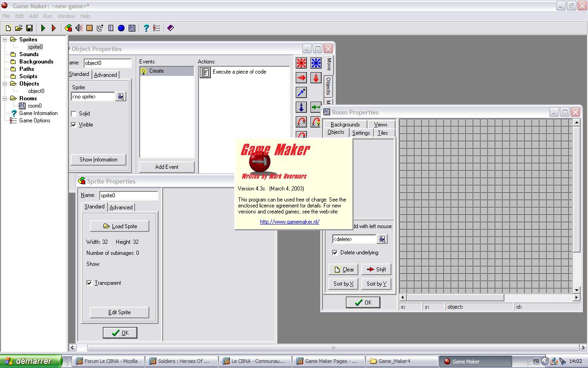Open the help book toolbar icon
The image size is (588, 368).
pyautogui.click(x=170, y=28)
